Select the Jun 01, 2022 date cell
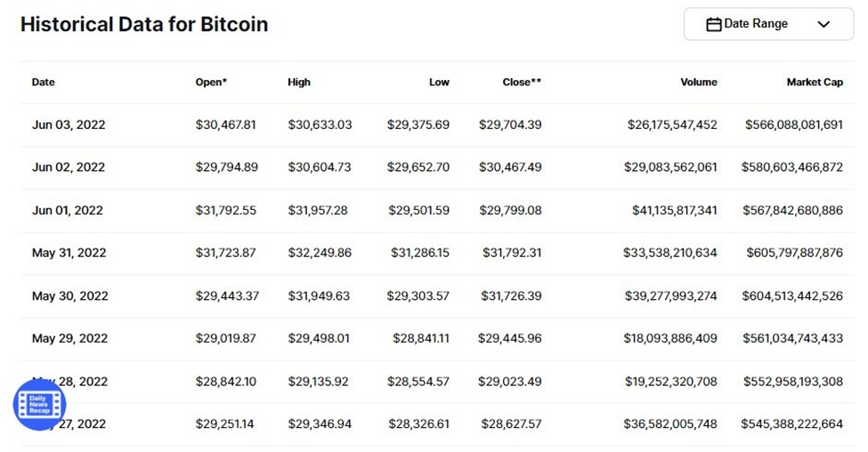 point(68,210)
